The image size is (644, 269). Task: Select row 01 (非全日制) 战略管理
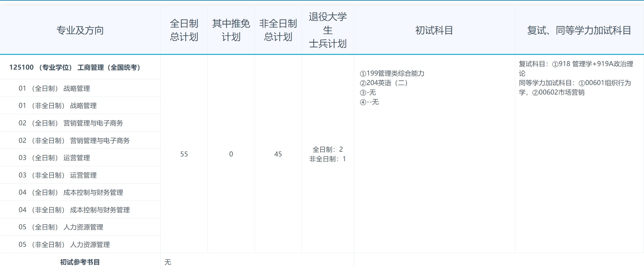(x=80, y=105)
